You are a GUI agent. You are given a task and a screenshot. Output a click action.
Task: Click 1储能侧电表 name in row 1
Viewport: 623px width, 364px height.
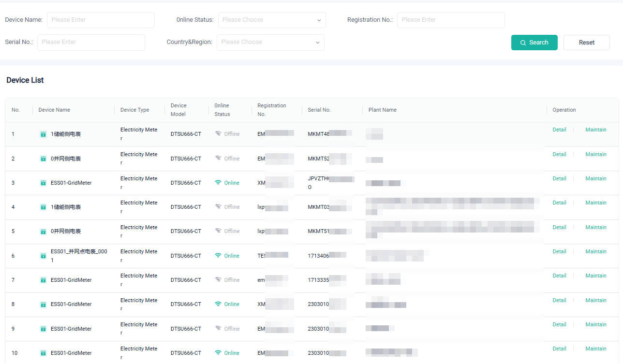pos(66,134)
